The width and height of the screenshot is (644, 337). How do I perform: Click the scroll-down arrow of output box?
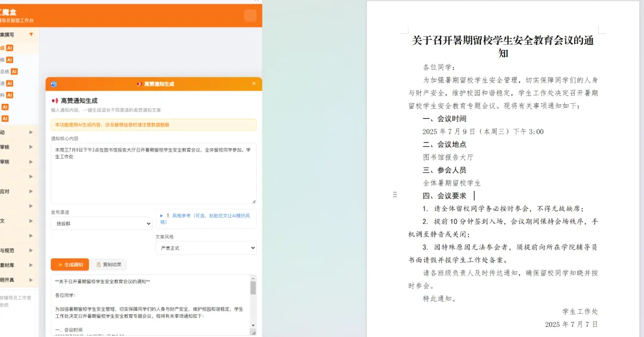tap(253, 326)
